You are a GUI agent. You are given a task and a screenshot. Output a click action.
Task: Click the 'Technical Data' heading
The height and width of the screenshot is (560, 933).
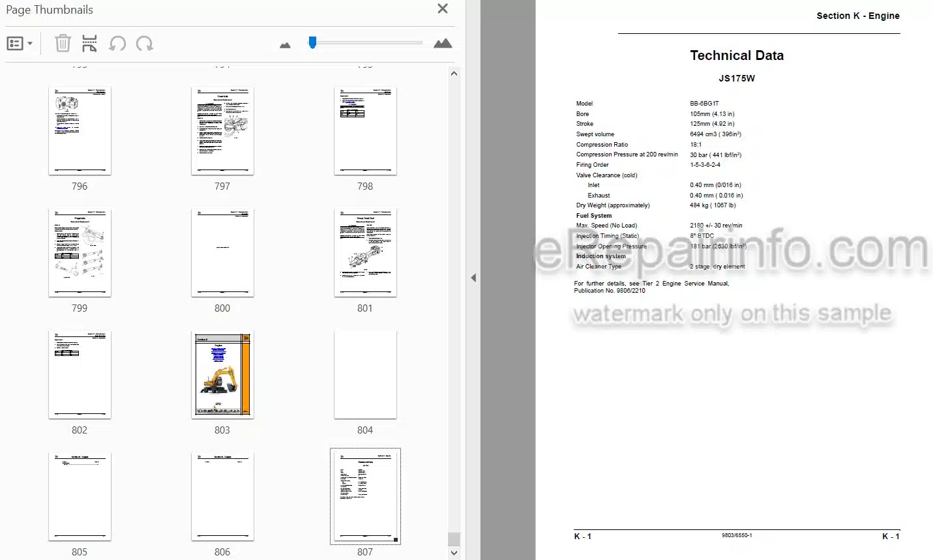[737, 55]
